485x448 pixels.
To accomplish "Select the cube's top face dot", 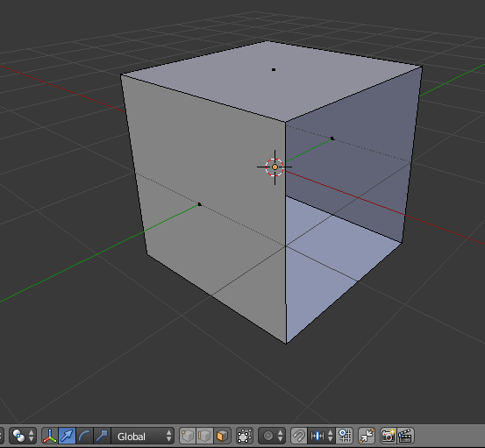I will (x=274, y=69).
